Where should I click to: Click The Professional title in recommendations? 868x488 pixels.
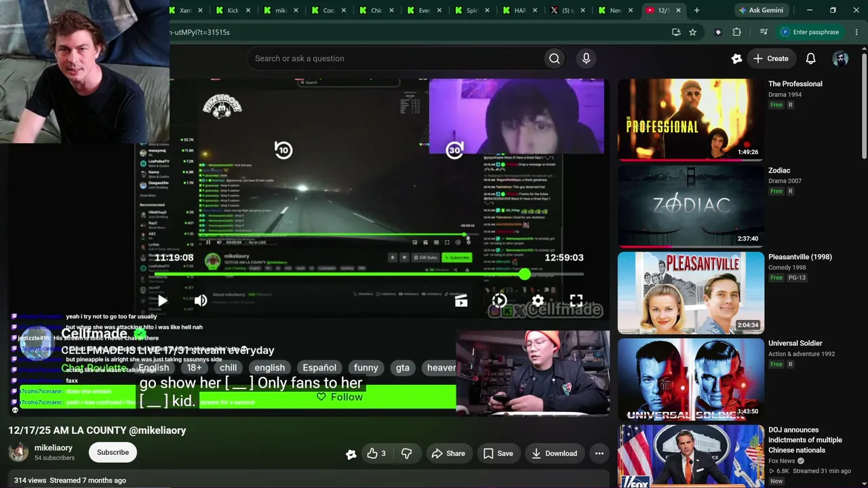pos(795,84)
